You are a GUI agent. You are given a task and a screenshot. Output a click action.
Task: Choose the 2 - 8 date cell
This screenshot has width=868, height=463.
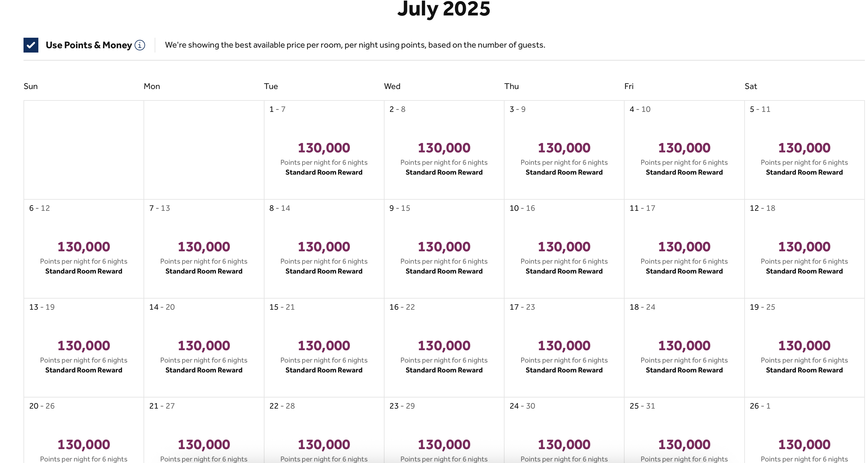coord(444,150)
